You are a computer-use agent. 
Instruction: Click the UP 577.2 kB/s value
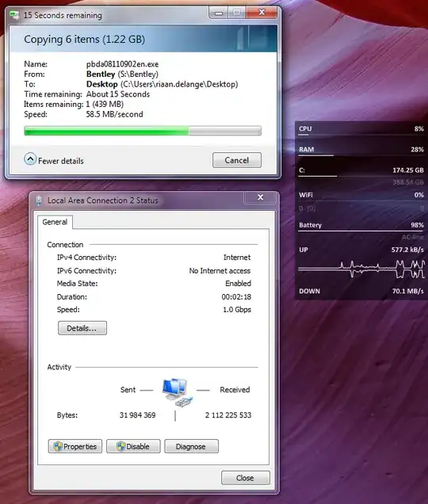pos(407,250)
